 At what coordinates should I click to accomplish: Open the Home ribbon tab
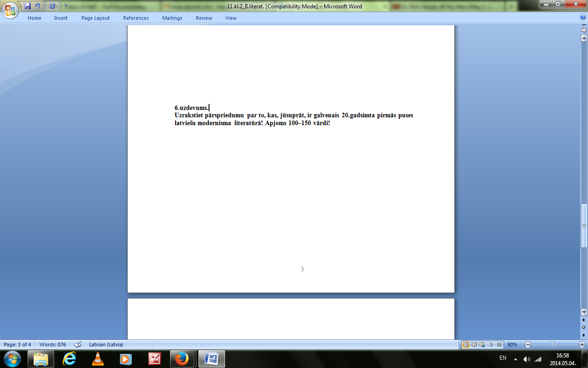34,18
